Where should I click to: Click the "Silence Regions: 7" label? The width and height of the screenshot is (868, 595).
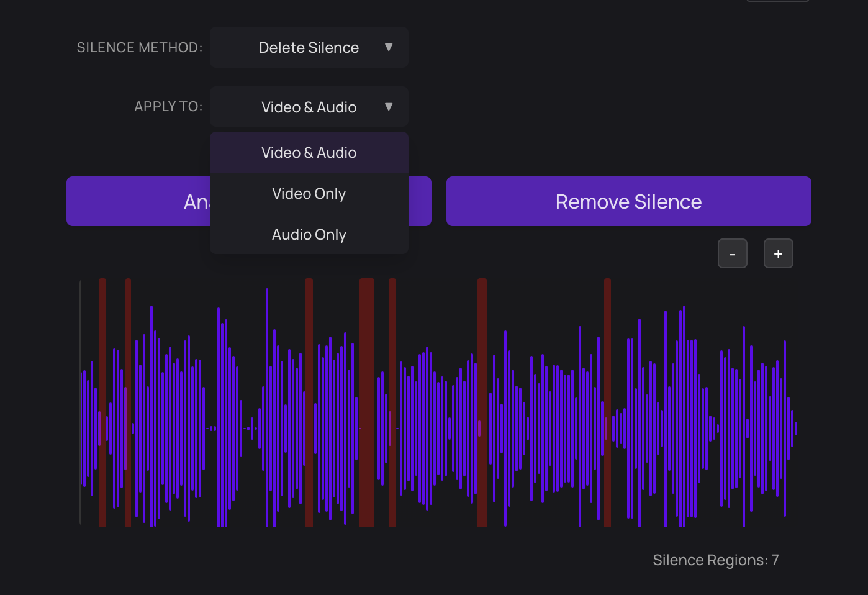tap(716, 560)
